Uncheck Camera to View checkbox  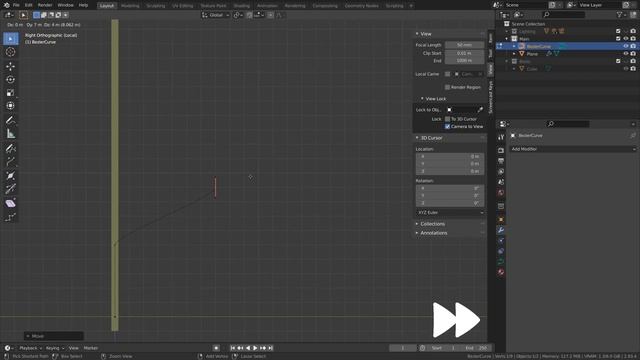447,127
